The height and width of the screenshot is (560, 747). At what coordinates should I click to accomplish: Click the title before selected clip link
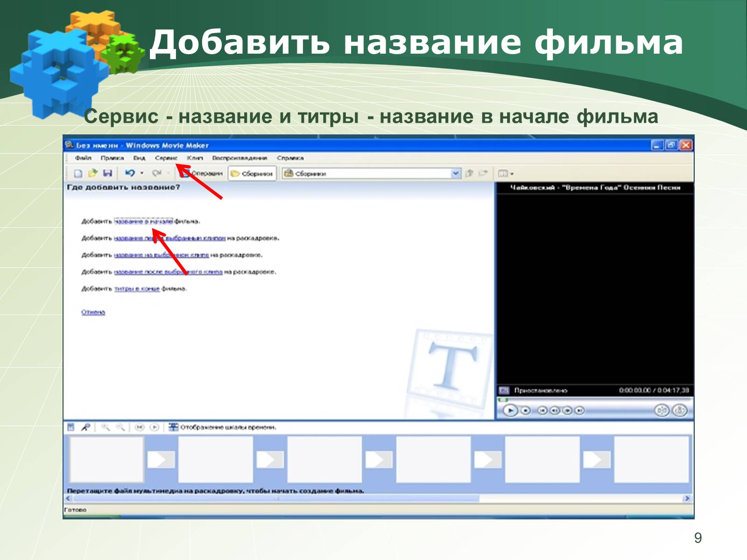[170, 238]
